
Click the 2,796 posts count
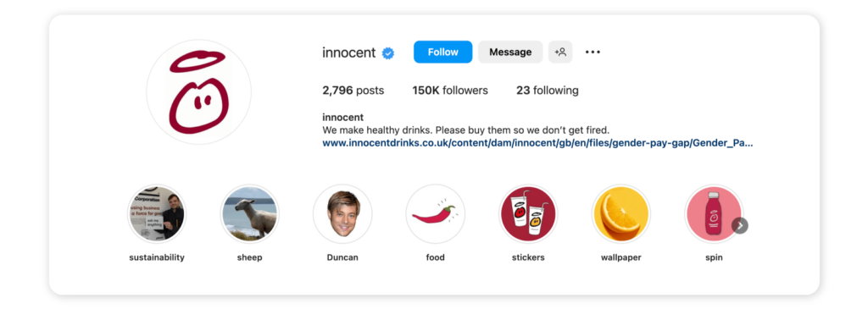point(353,91)
